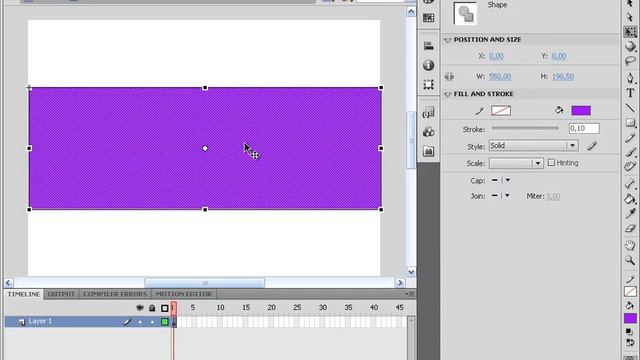Viewport: 640px width, 360px height.
Task: Click the Shape thumbnail in Properties
Action: (x=465, y=13)
